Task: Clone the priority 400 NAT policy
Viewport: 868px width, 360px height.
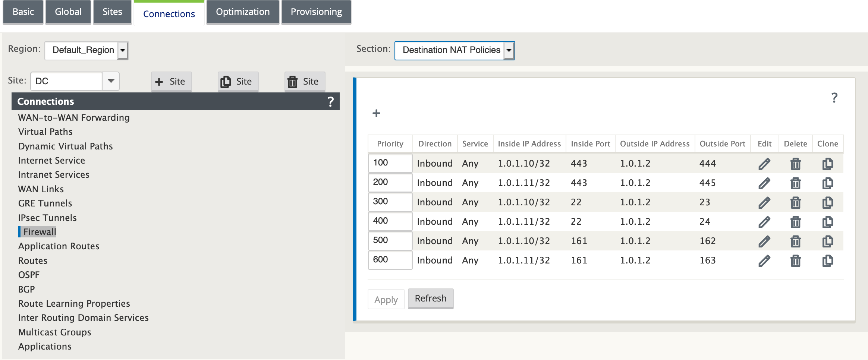Action: [827, 222]
